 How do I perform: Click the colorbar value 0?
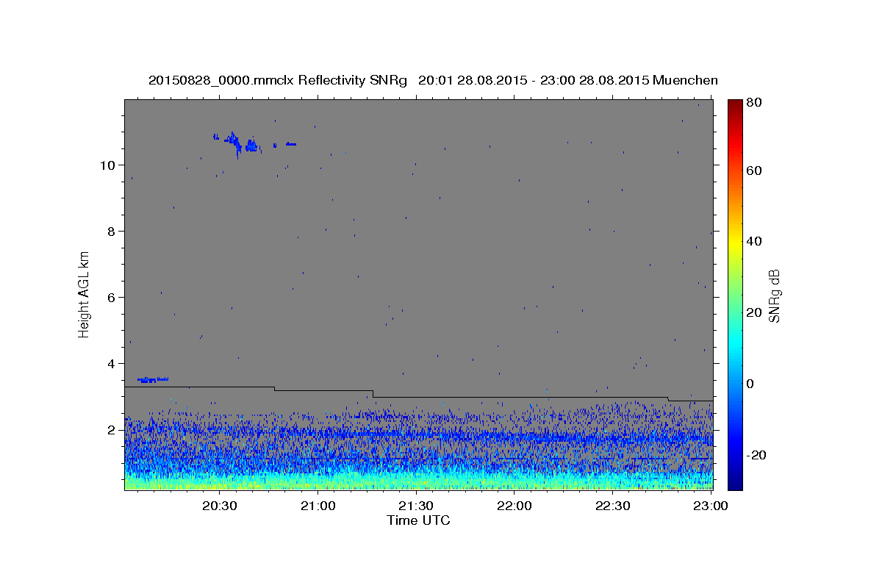[x=752, y=384]
